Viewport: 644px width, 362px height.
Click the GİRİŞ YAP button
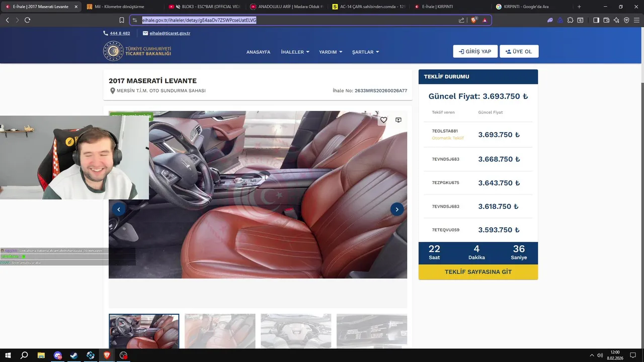tap(475, 51)
